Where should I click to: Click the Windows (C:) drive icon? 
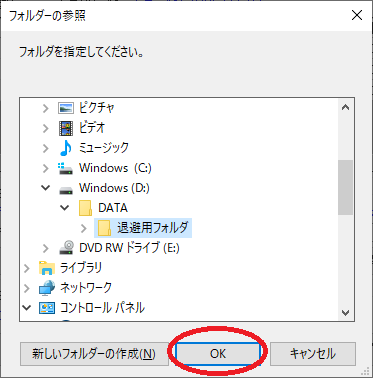click(x=65, y=168)
